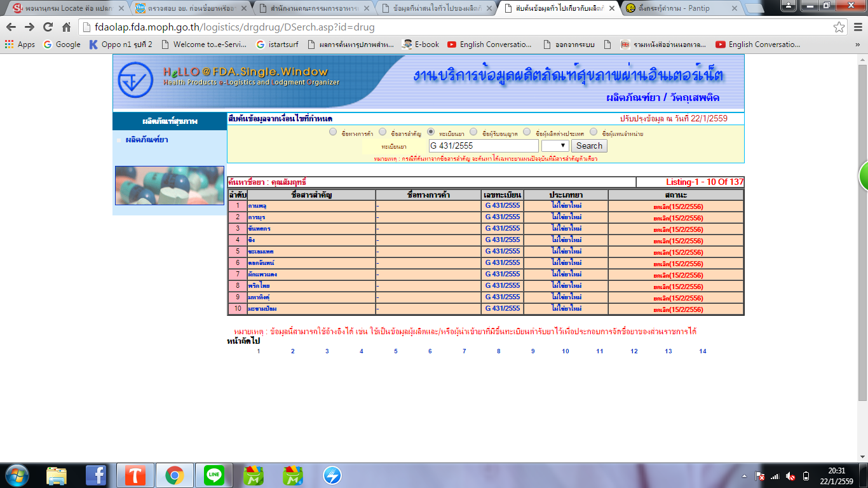
Task: Open the dropdown next to the Search button
Action: (x=555, y=146)
